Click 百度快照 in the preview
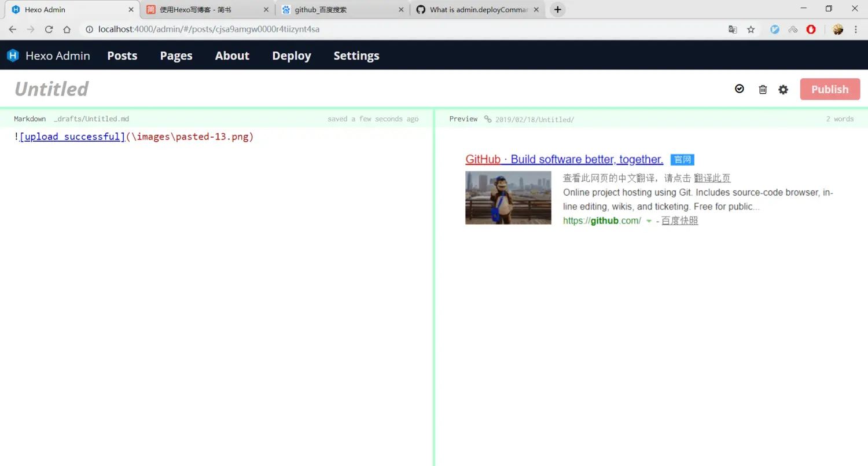The image size is (868, 466). coord(680,221)
